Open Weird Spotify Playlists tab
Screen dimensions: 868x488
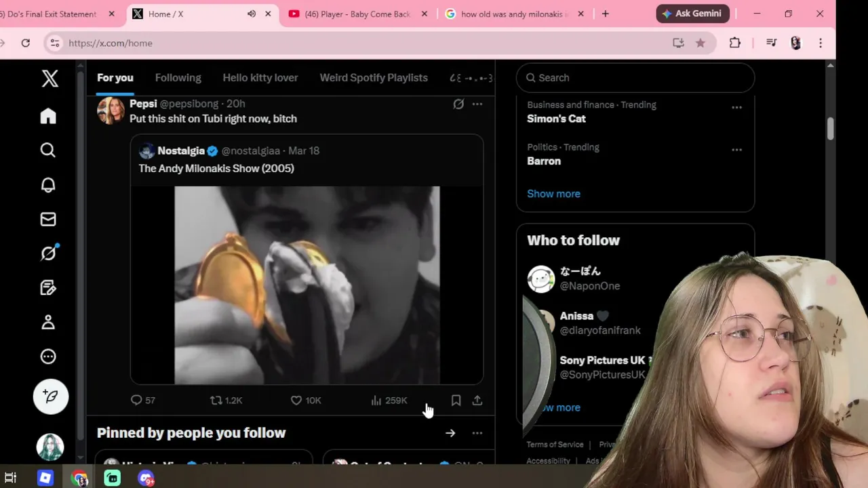tap(374, 78)
